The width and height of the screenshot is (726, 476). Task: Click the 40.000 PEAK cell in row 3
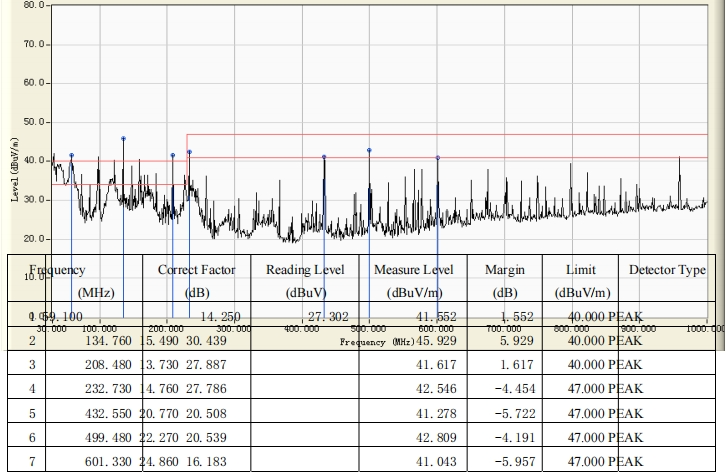coord(606,365)
